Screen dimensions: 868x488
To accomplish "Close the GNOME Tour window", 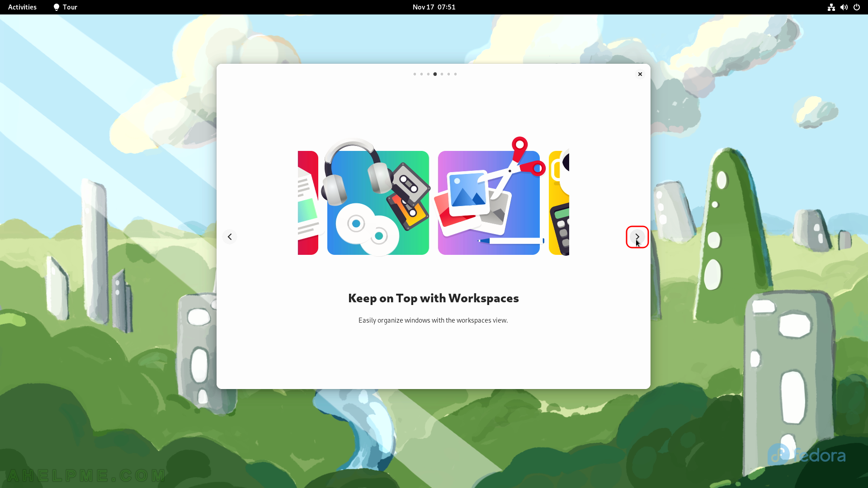I will pos(640,74).
